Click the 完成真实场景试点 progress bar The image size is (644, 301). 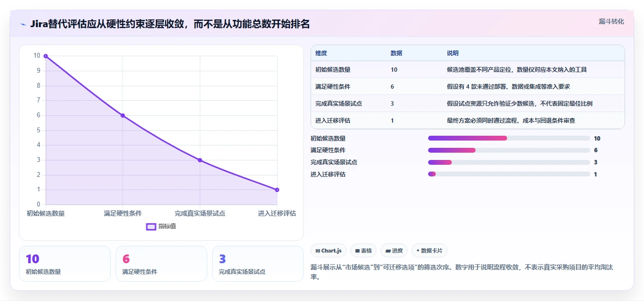click(509, 162)
